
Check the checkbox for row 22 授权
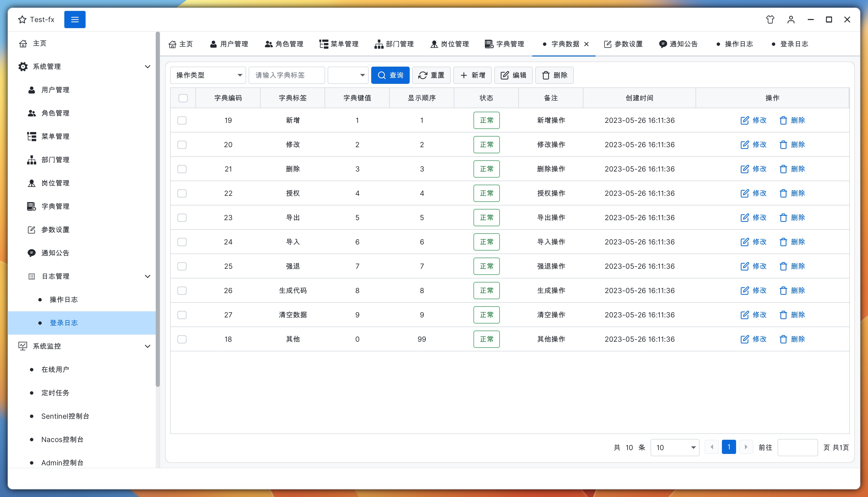(182, 193)
